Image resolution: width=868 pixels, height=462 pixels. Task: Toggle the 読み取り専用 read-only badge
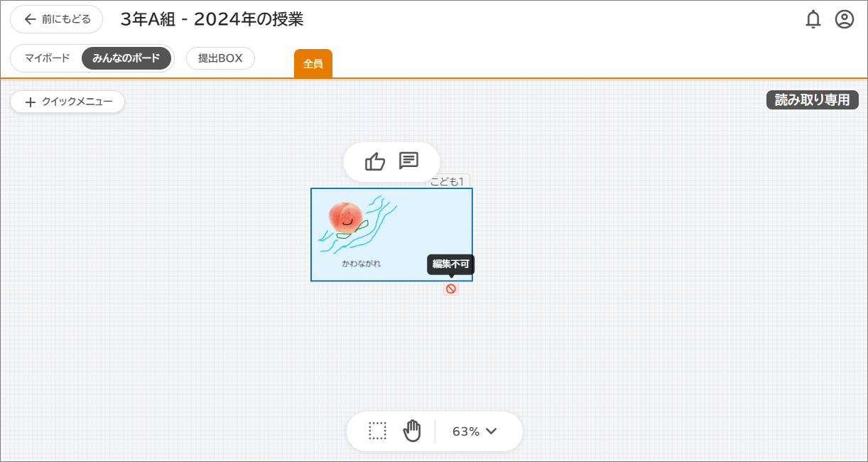(x=812, y=100)
